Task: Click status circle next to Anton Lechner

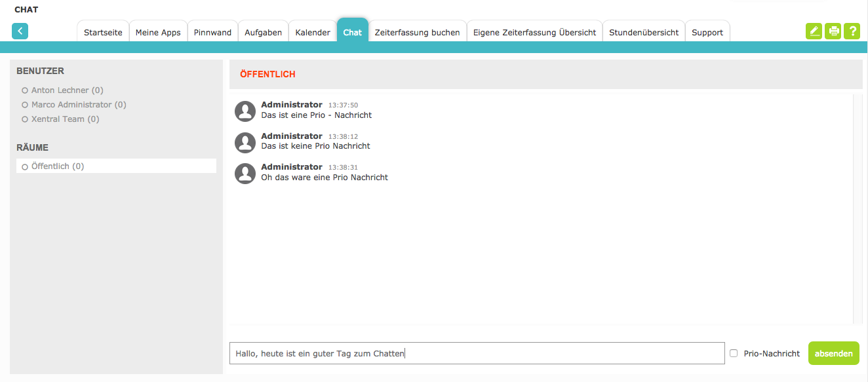Action: [x=25, y=90]
